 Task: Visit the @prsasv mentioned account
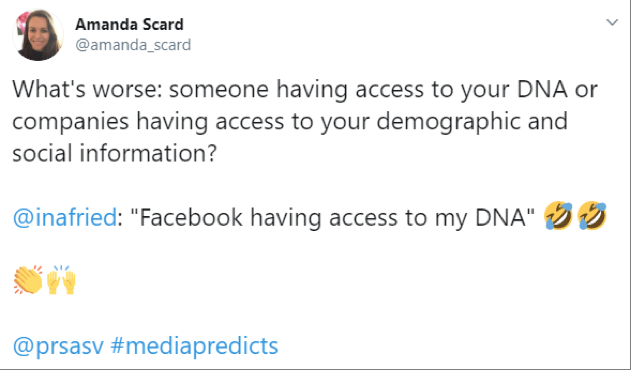click(58, 346)
